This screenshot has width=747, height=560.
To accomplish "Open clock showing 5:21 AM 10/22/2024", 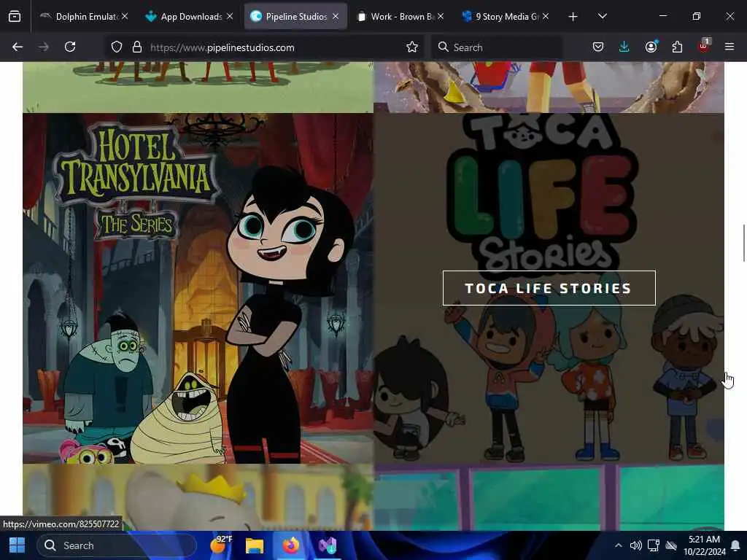I will pyautogui.click(x=704, y=545).
